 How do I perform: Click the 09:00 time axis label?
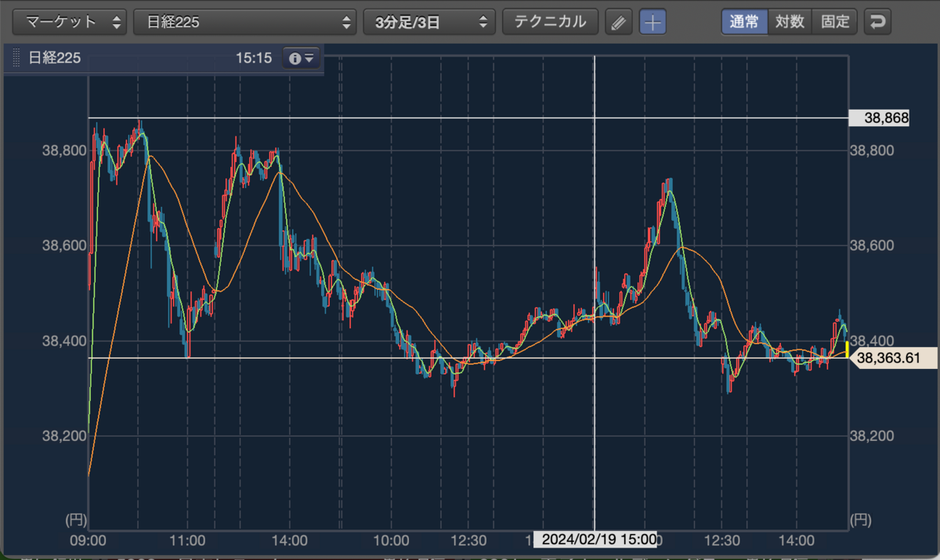[x=89, y=540]
